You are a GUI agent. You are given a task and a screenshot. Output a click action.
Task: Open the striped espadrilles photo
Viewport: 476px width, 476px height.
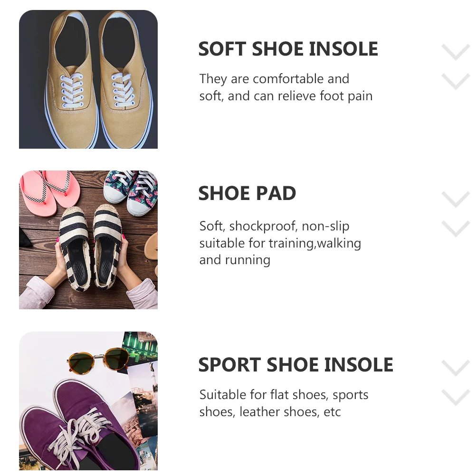[x=88, y=240]
